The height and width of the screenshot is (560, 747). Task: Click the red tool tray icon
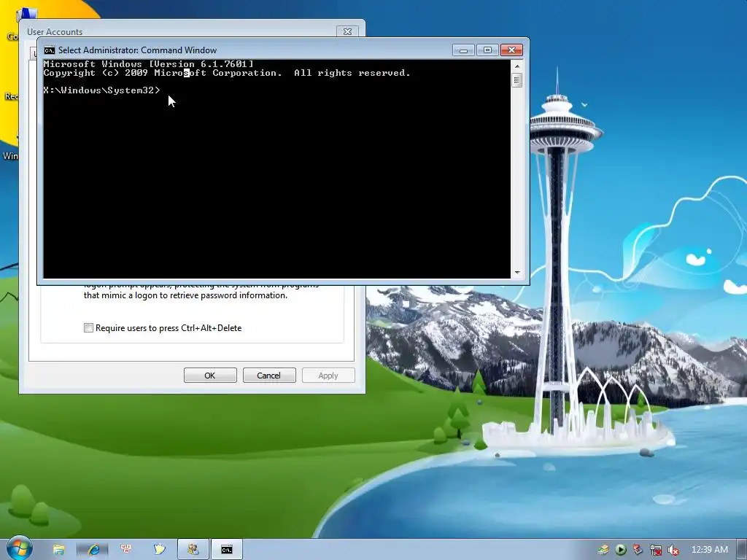click(638, 550)
